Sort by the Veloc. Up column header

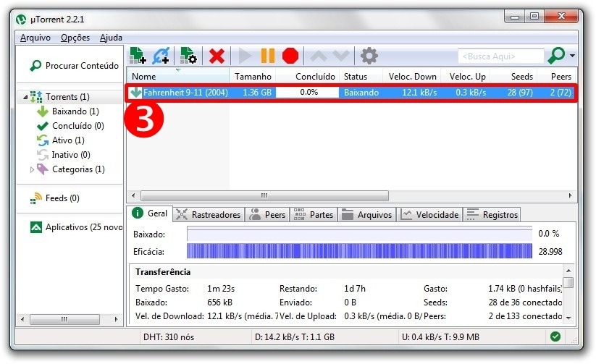coord(466,77)
